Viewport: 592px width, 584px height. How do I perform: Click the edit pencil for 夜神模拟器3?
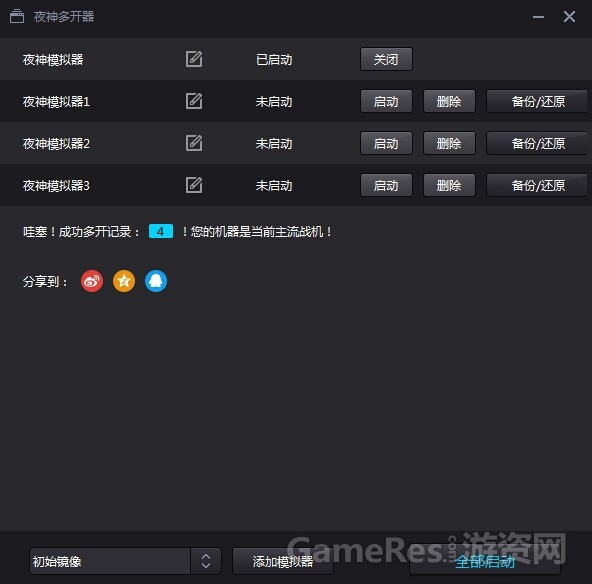[194, 185]
